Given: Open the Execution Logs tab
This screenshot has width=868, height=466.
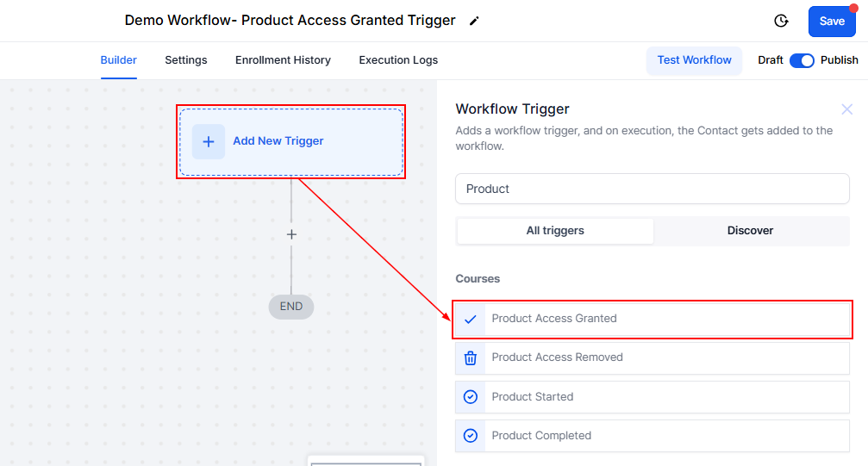Looking at the screenshot, I should tap(398, 60).
